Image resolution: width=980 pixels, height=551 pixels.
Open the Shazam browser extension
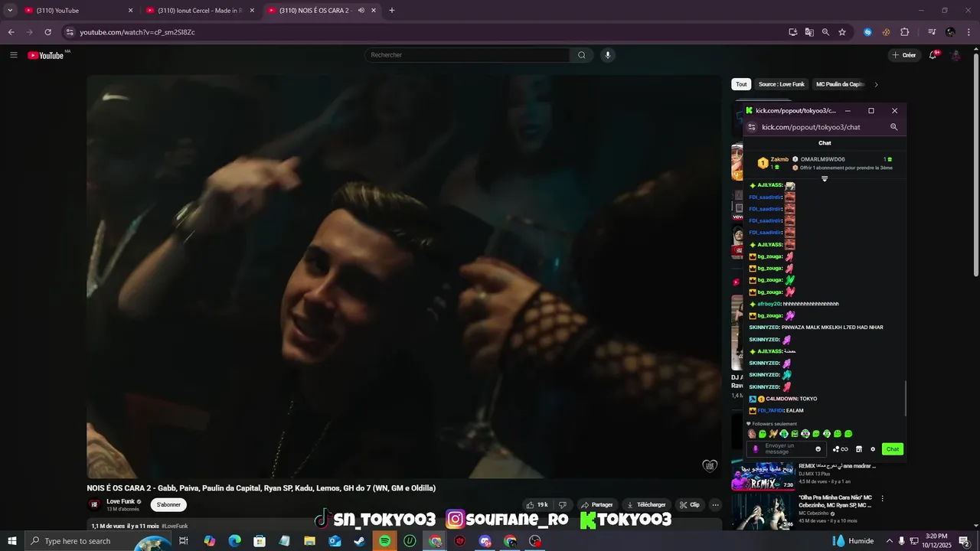867,32
